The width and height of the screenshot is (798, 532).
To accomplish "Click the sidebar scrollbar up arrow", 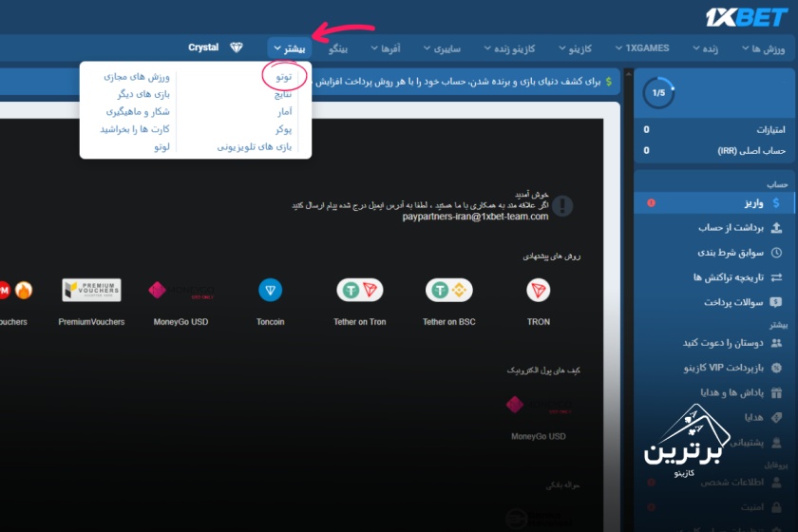I will (629, 74).
